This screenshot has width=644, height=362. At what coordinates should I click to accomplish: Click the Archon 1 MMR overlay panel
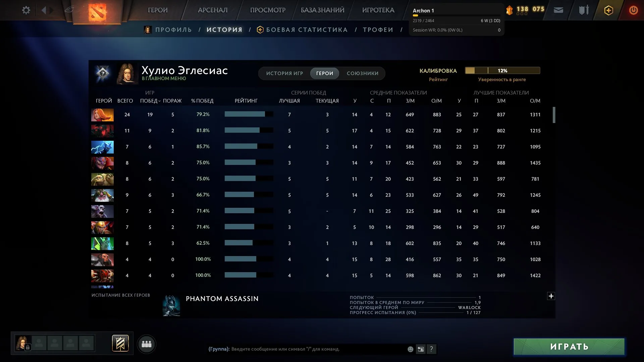(x=457, y=20)
